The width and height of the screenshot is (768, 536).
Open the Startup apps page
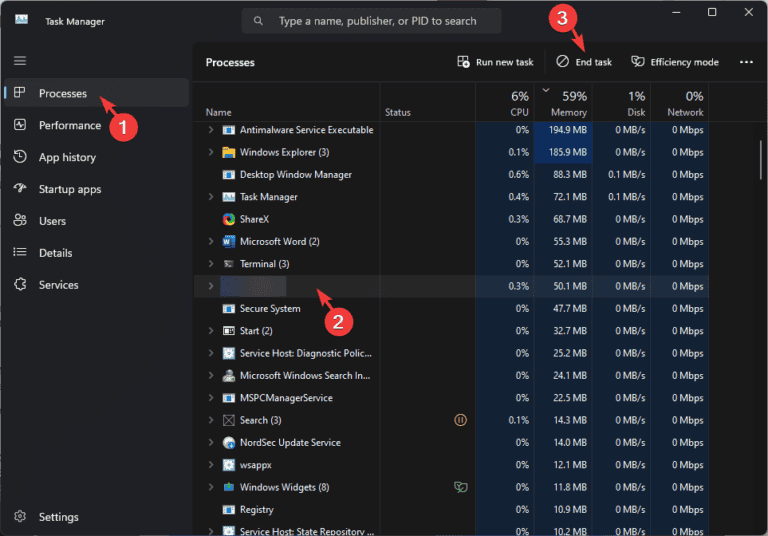(69, 189)
